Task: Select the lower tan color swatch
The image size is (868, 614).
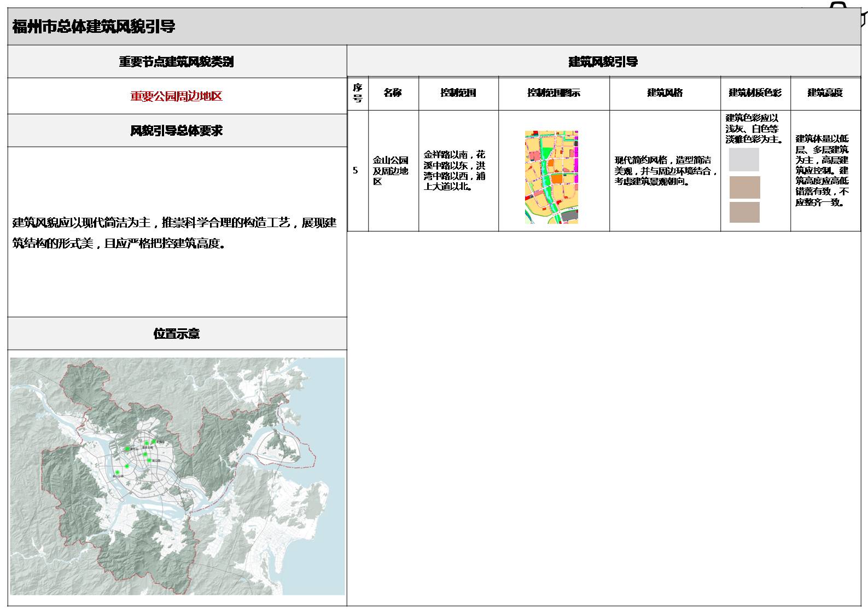Action: (744, 212)
